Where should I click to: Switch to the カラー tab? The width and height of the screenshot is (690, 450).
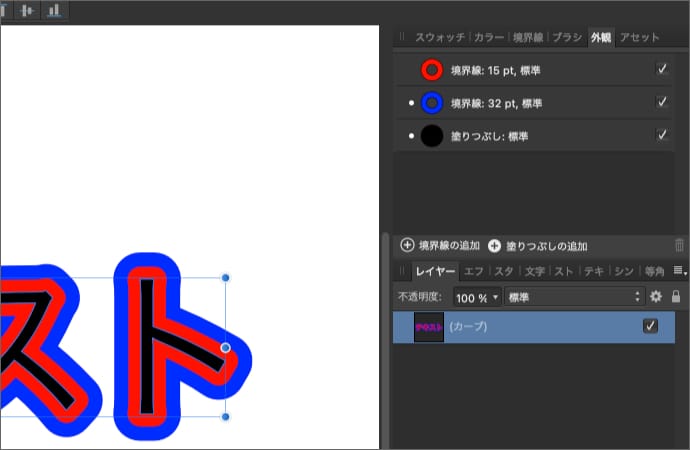(489, 37)
